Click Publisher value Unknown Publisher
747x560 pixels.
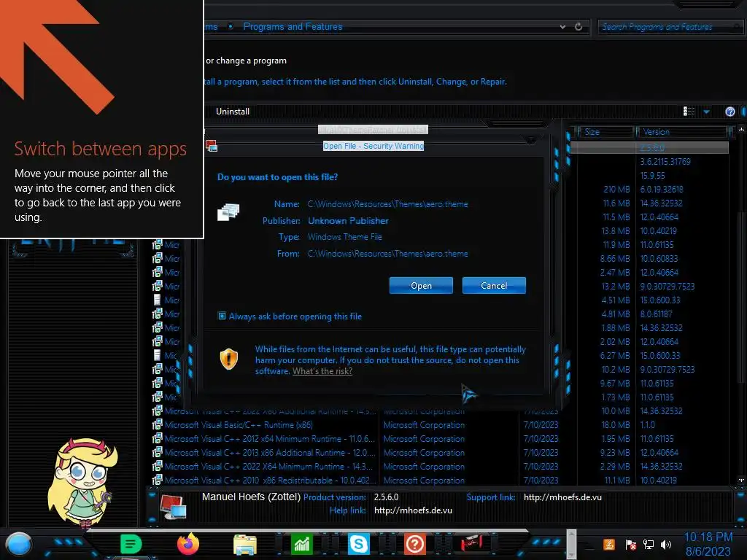click(348, 221)
